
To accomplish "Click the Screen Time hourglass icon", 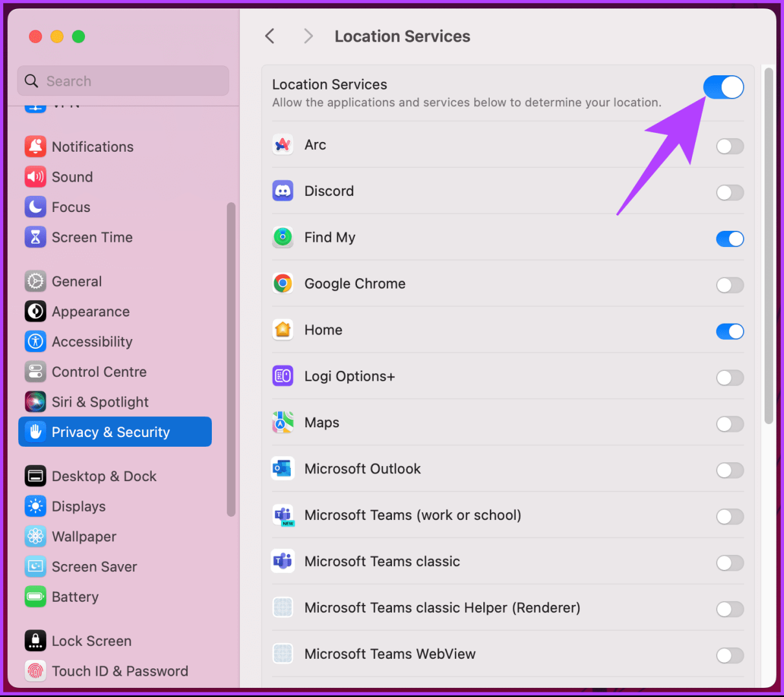I will coord(36,237).
